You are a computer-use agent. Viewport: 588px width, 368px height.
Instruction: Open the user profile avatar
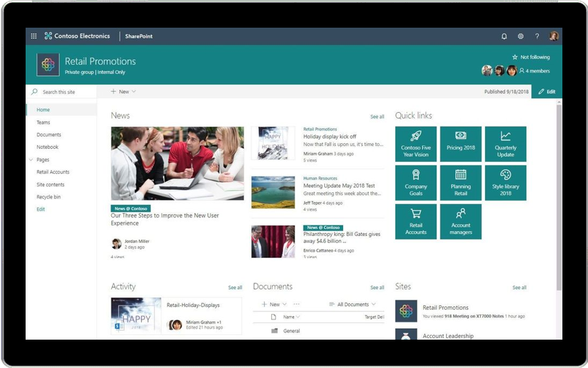point(553,36)
